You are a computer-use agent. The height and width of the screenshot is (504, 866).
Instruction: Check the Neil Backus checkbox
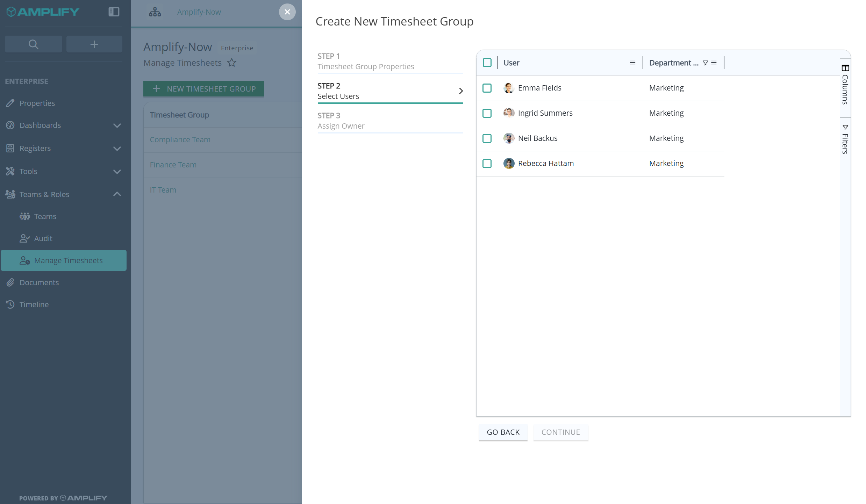487,138
